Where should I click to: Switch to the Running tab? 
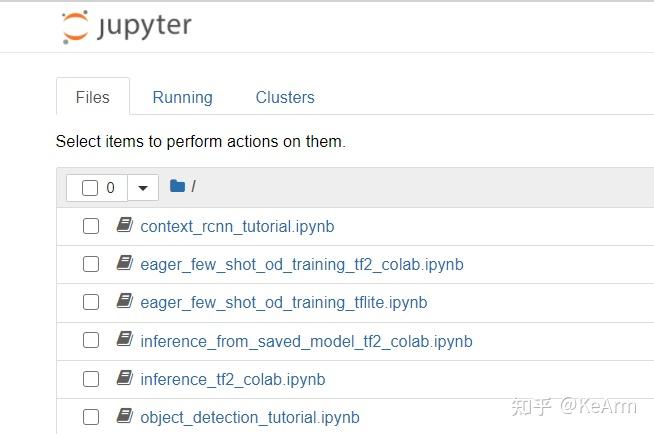pyautogui.click(x=182, y=97)
